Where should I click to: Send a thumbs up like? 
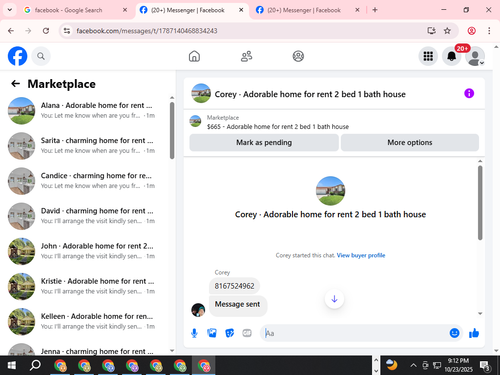coord(474,333)
